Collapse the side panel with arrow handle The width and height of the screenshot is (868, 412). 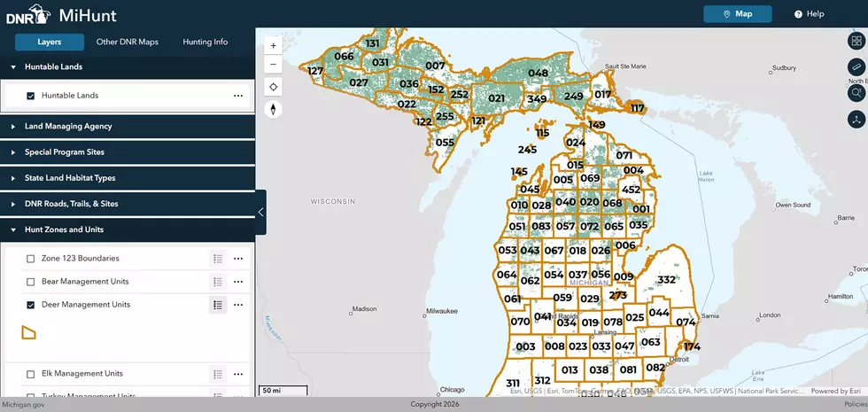[x=260, y=212]
